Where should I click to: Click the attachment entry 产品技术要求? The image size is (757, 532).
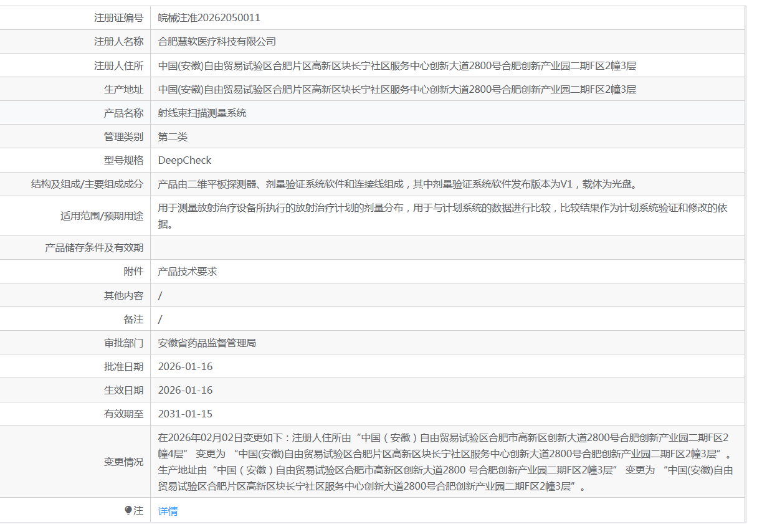(188, 272)
